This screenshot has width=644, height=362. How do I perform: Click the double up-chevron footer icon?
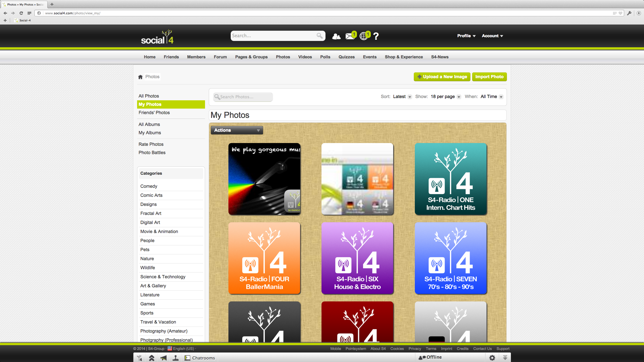[x=151, y=358]
